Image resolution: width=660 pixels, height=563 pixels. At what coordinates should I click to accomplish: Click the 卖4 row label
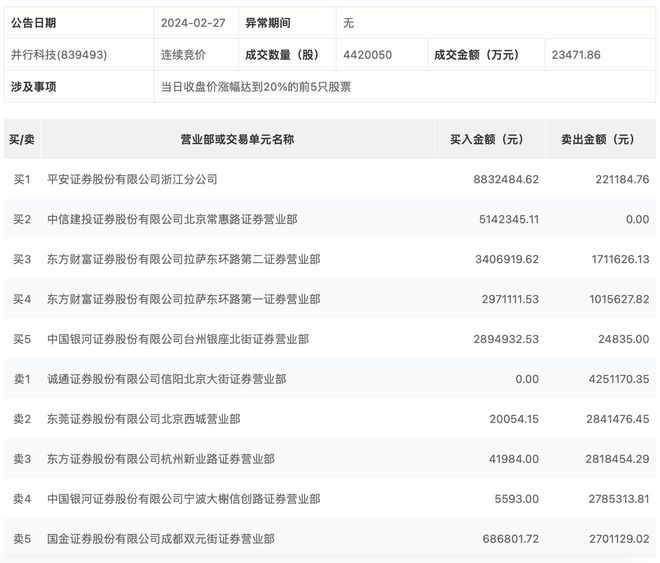pos(22,499)
